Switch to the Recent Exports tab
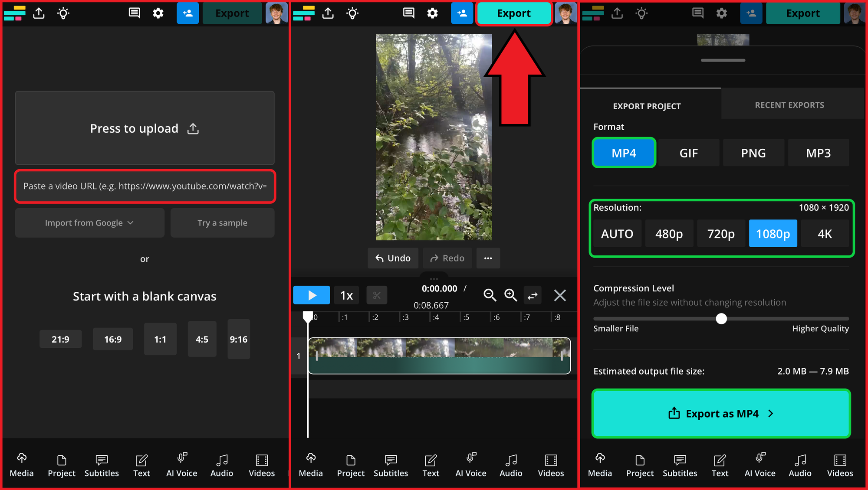This screenshot has height=490, width=868. pyautogui.click(x=789, y=105)
